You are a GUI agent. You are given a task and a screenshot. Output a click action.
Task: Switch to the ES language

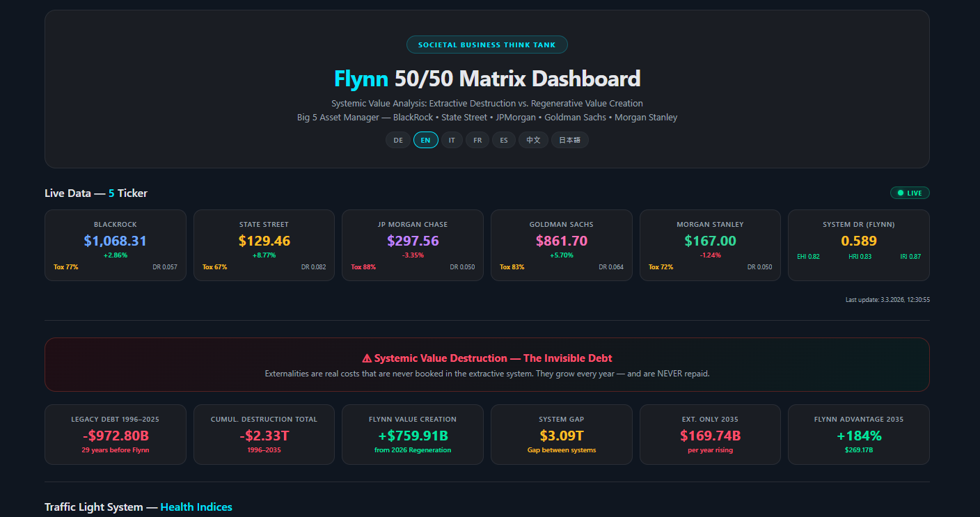[504, 140]
